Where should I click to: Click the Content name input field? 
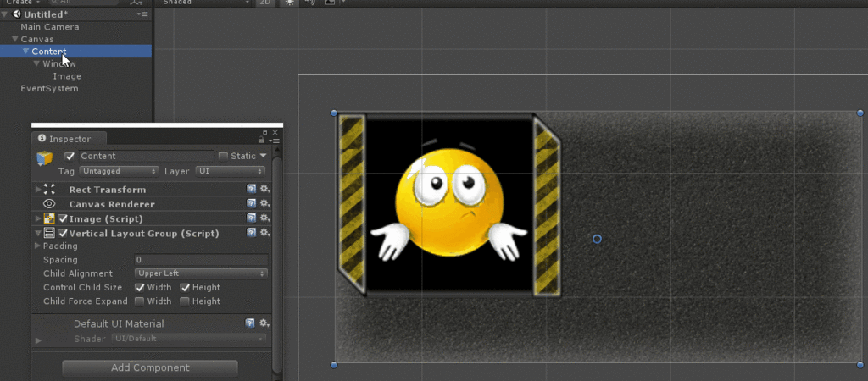146,156
